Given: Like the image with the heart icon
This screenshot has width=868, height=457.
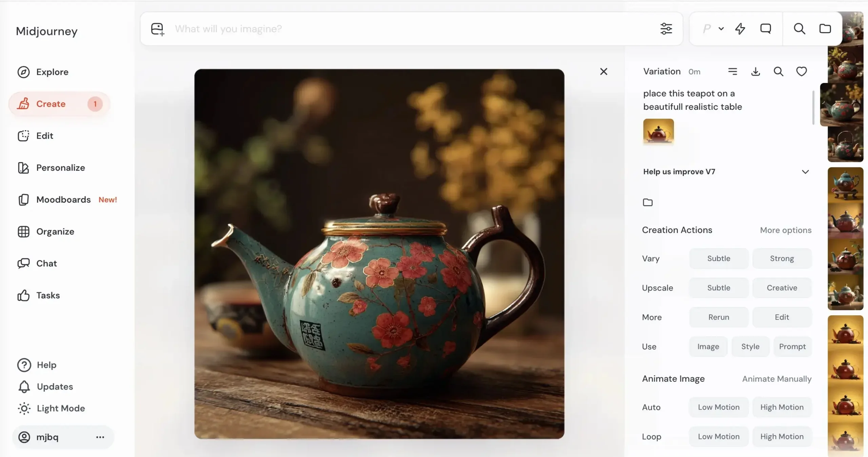Looking at the screenshot, I should coord(801,72).
